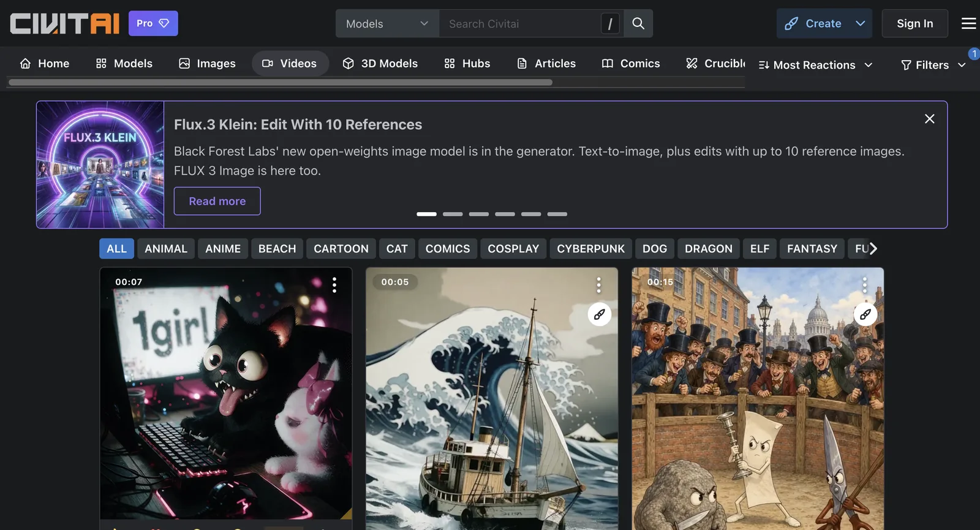Click the Search Civitai input field

click(x=520, y=23)
